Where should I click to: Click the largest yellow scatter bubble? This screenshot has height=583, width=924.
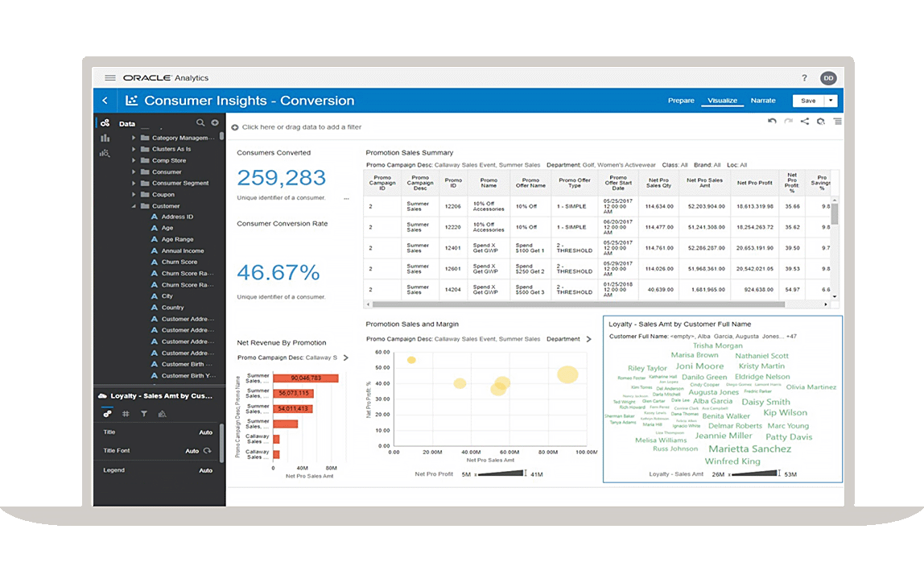(567, 374)
